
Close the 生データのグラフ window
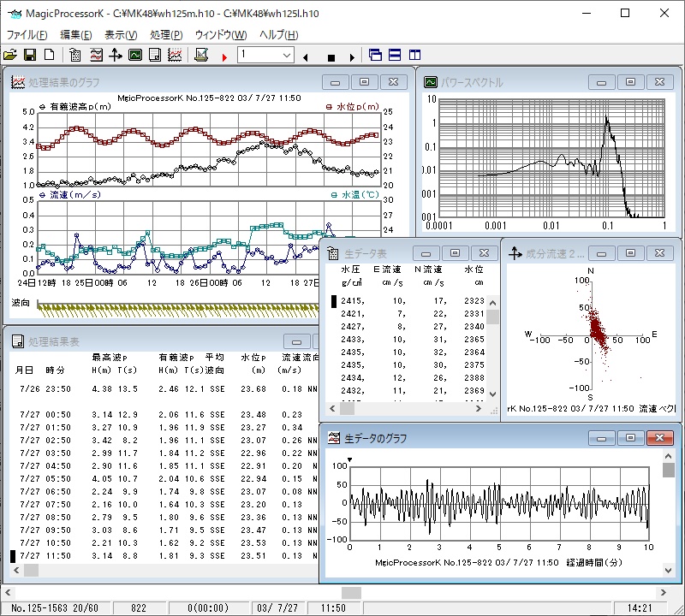(658, 438)
